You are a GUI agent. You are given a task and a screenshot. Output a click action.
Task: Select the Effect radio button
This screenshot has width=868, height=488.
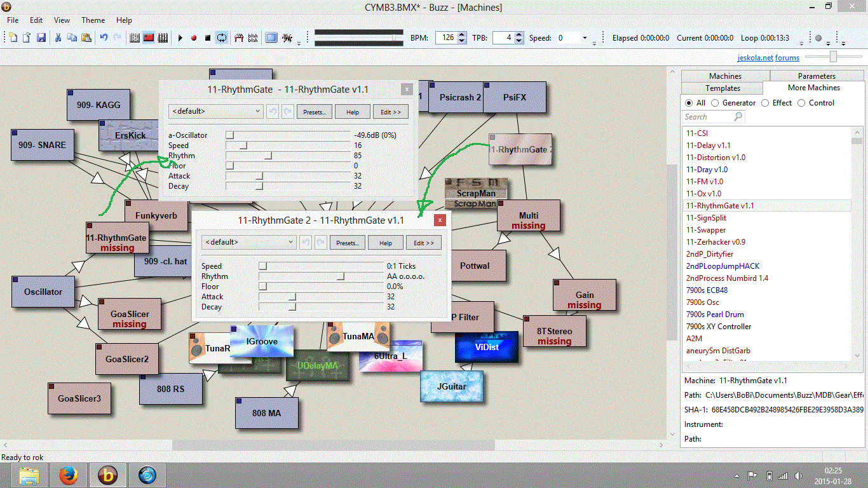coord(766,103)
